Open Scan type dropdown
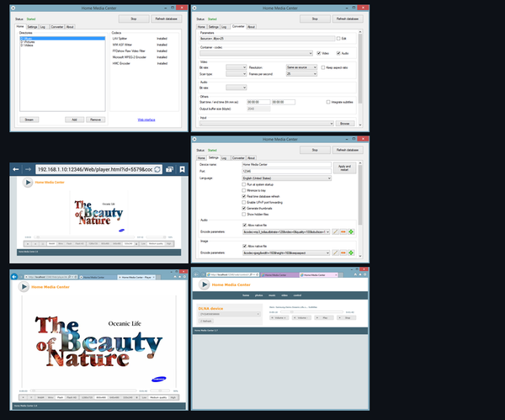The image size is (505, 420). point(236,74)
